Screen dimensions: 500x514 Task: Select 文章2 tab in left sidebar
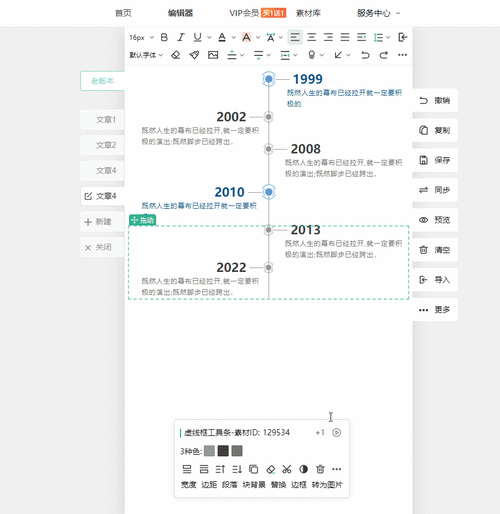coord(102,145)
